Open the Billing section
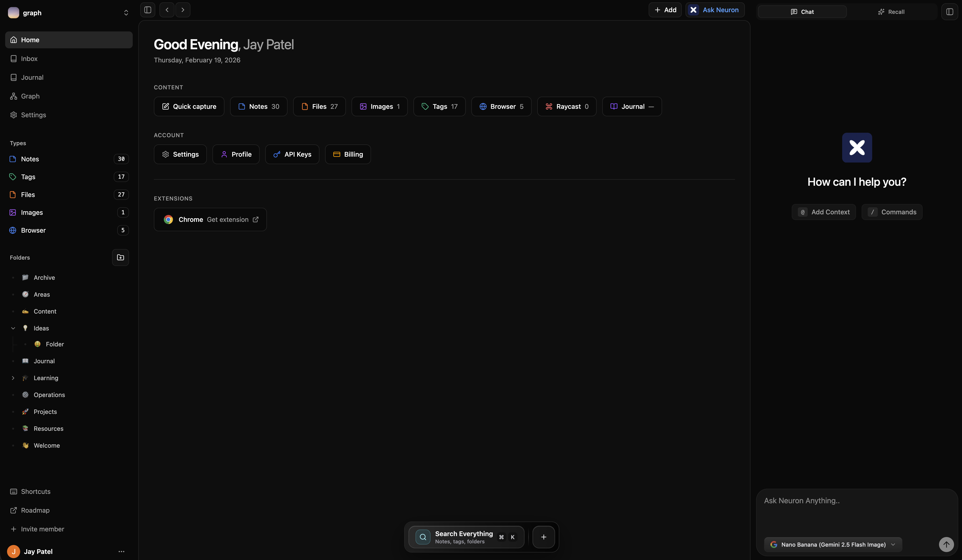 pos(347,154)
